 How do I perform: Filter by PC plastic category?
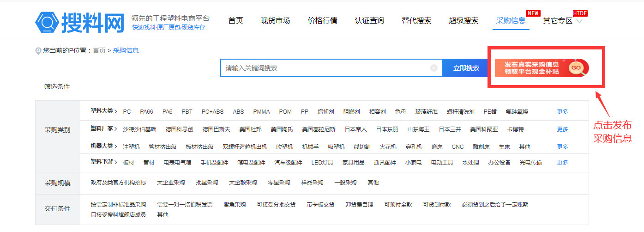pos(127,111)
